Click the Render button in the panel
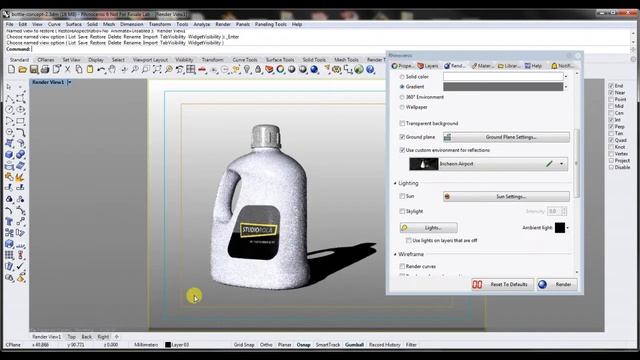The height and width of the screenshot is (360, 640). 557,284
